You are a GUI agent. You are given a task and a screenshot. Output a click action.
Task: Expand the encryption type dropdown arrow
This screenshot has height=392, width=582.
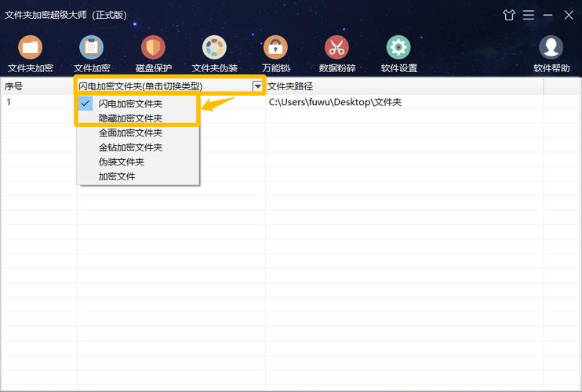[x=257, y=86]
